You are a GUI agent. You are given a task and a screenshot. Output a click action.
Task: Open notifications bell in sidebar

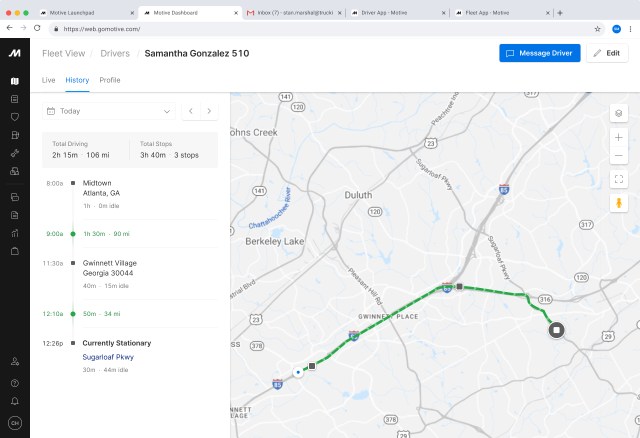[x=15, y=401]
